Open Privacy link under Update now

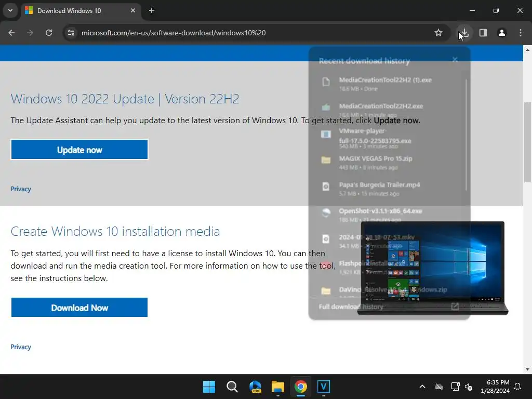21,189
